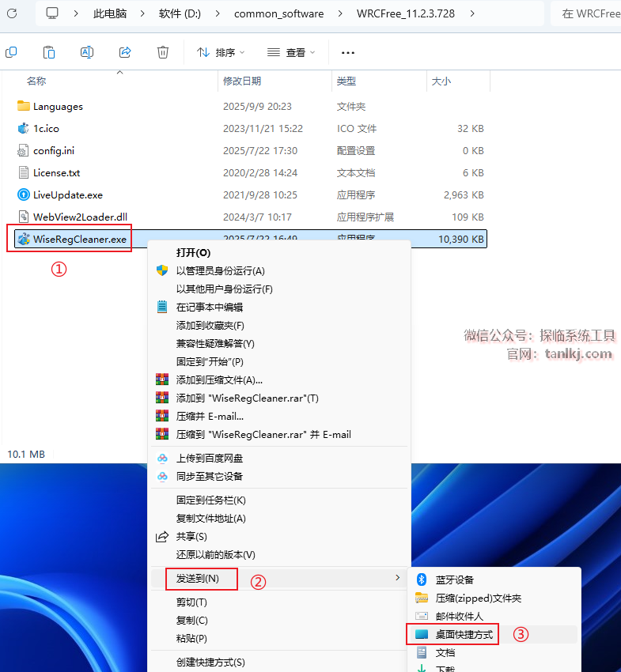This screenshot has width=621, height=672.
Task: Click the Paste icon in toolbar
Action: (49, 52)
